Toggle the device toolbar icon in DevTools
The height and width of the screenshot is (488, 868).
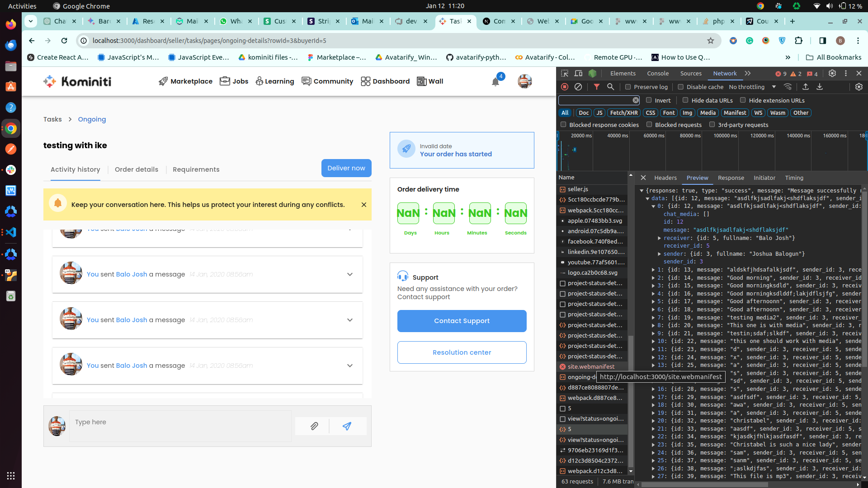click(x=578, y=73)
